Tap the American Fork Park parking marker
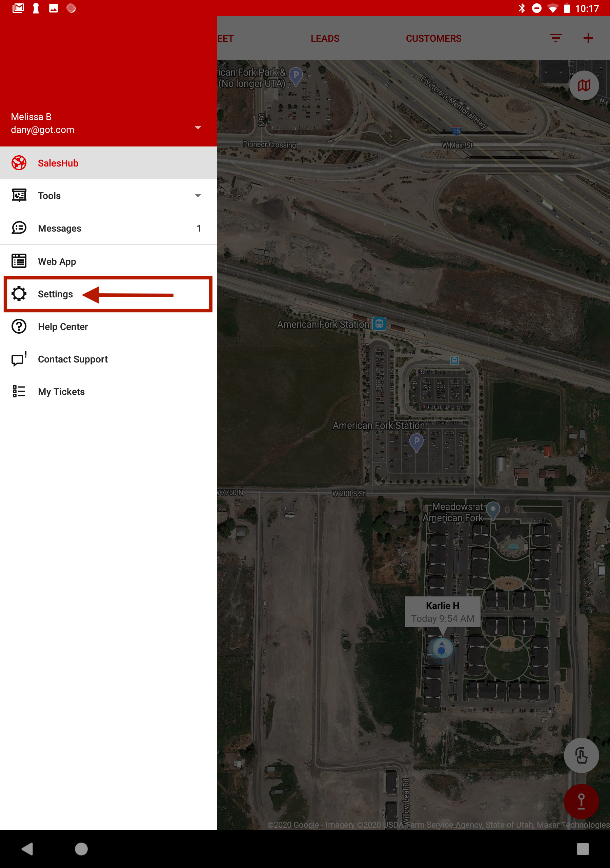The image size is (610, 868). (296, 77)
